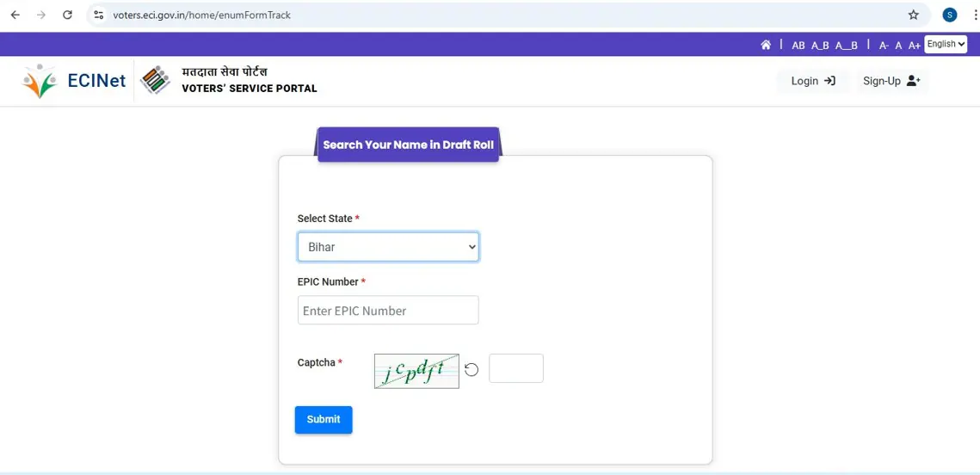Increase font size with A+

coord(914,46)
